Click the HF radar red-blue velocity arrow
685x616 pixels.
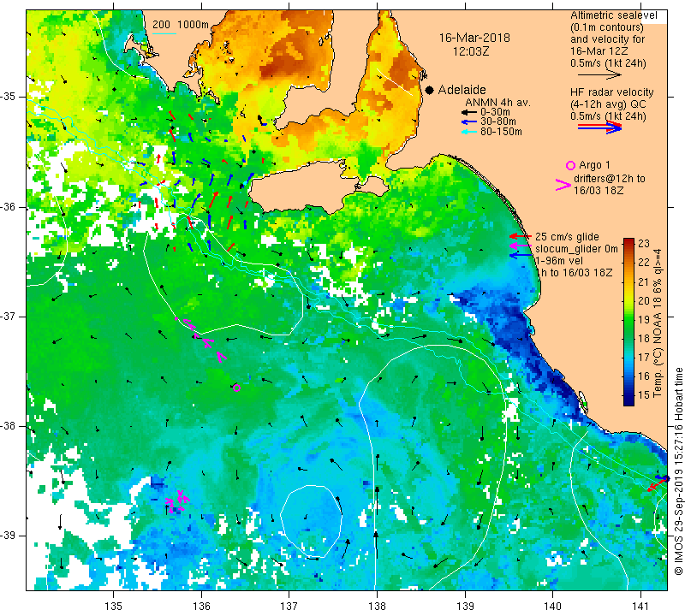click(x=599, y=127)
